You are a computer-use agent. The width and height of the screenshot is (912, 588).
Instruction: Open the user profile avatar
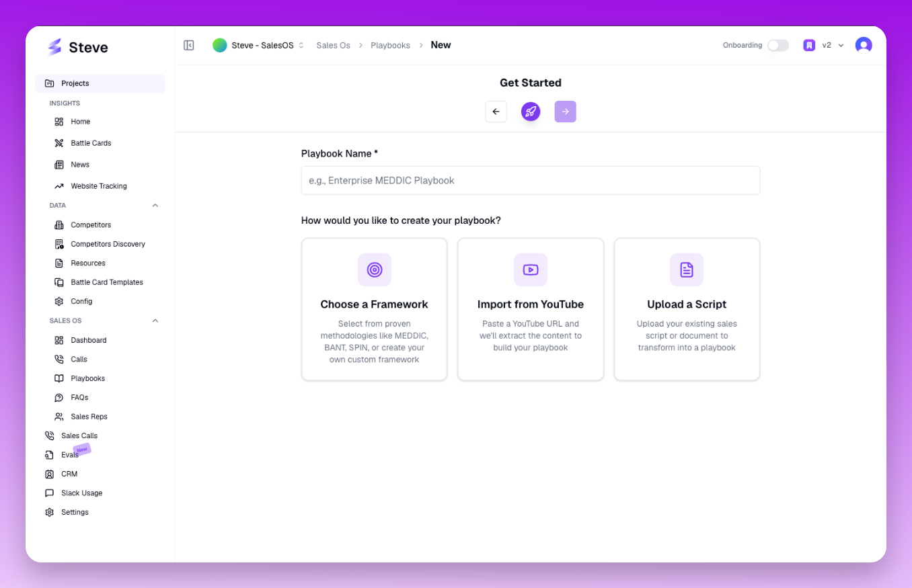tap(864, 45)
